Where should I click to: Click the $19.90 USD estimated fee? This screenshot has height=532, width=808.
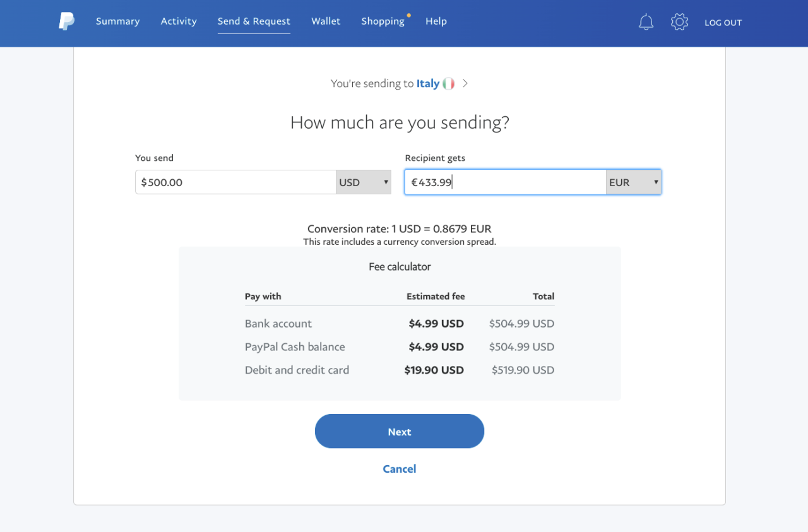click(434, 370)
